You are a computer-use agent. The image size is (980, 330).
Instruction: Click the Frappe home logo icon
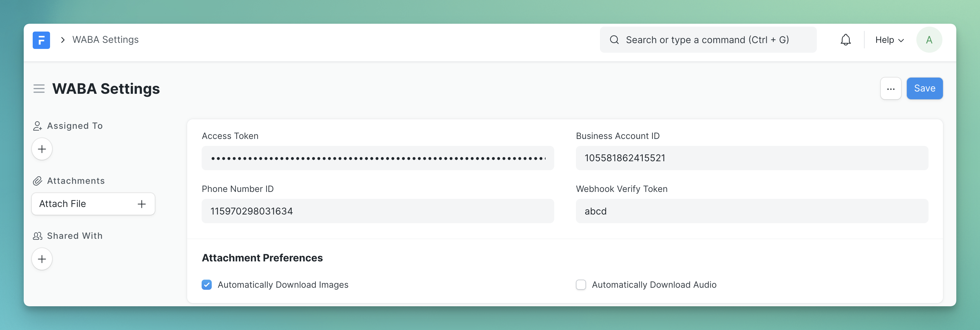[41, 40]
